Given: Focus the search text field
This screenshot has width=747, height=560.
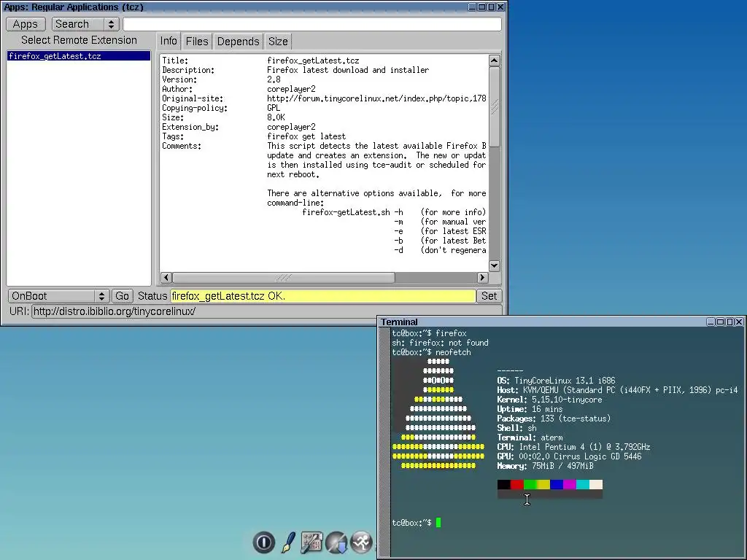Looking at the screenshot, I should click(312, 24).
